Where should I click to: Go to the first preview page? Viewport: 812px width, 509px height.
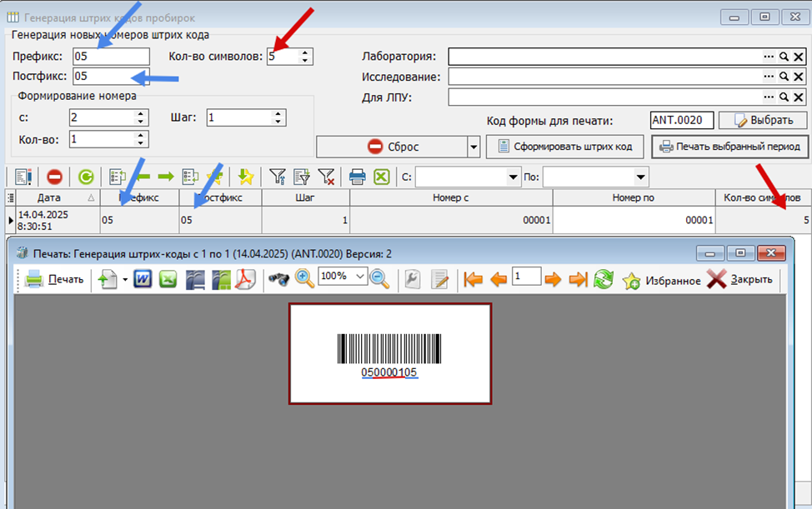click(x=473, y=280)
